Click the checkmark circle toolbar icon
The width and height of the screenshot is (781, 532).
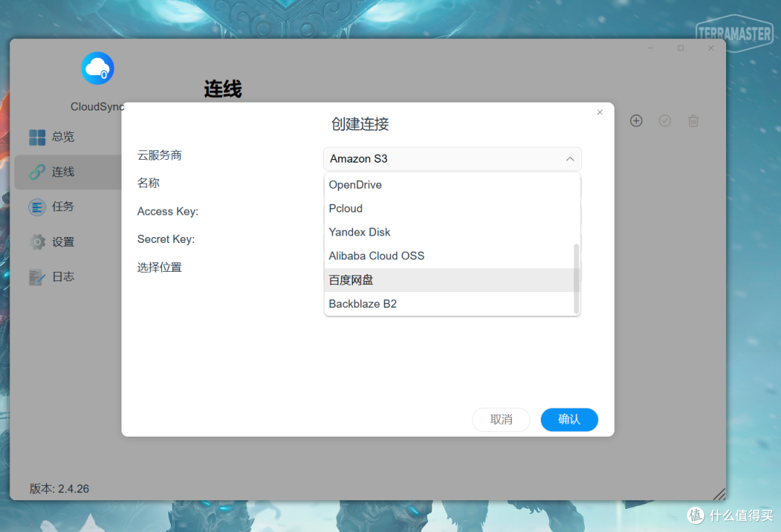point(665,121)
